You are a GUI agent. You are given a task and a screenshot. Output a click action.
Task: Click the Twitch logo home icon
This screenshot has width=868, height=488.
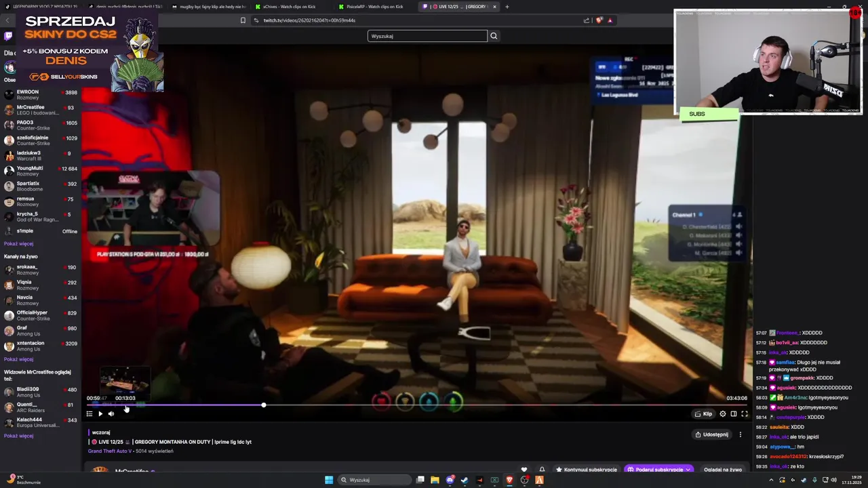[x=8, y=36]
